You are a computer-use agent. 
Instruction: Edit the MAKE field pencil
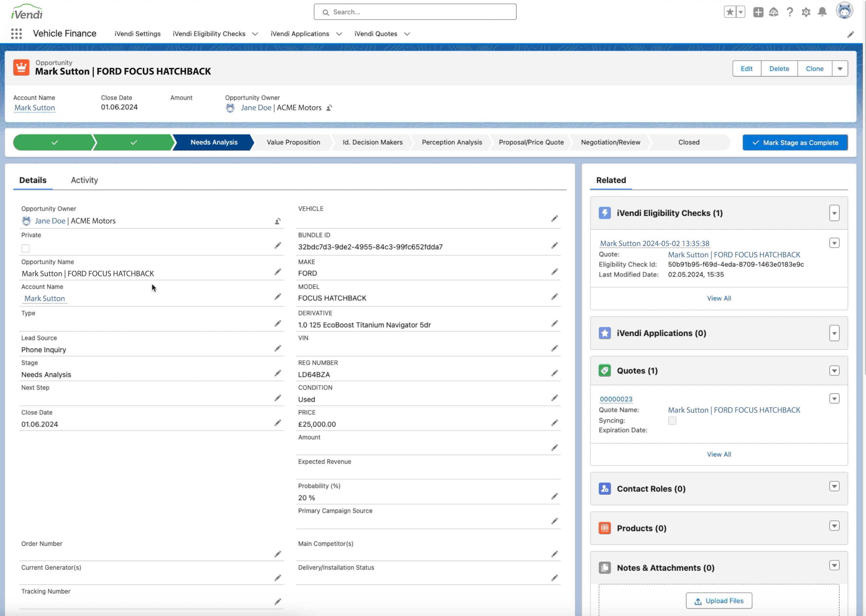click(x=555, y=272)
